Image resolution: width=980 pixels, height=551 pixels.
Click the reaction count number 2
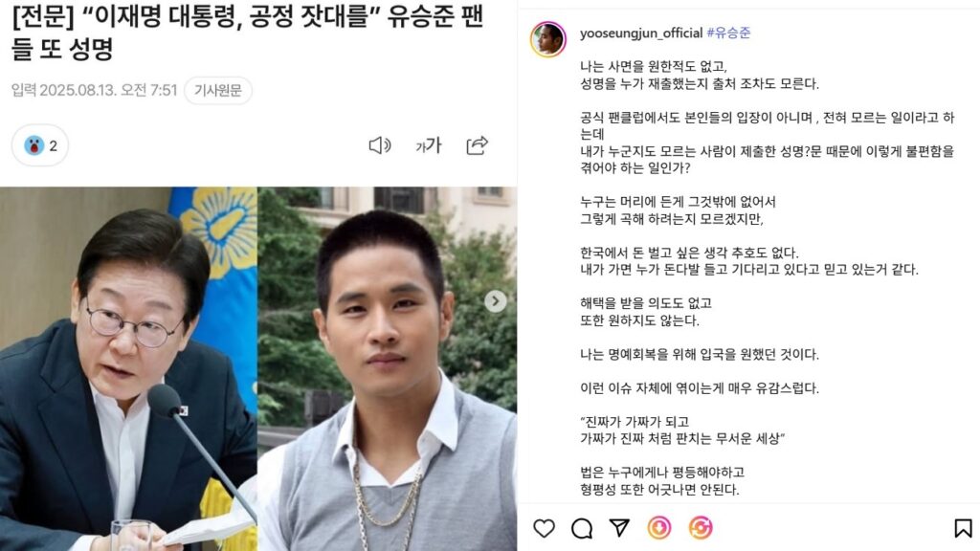coord(54,146)
